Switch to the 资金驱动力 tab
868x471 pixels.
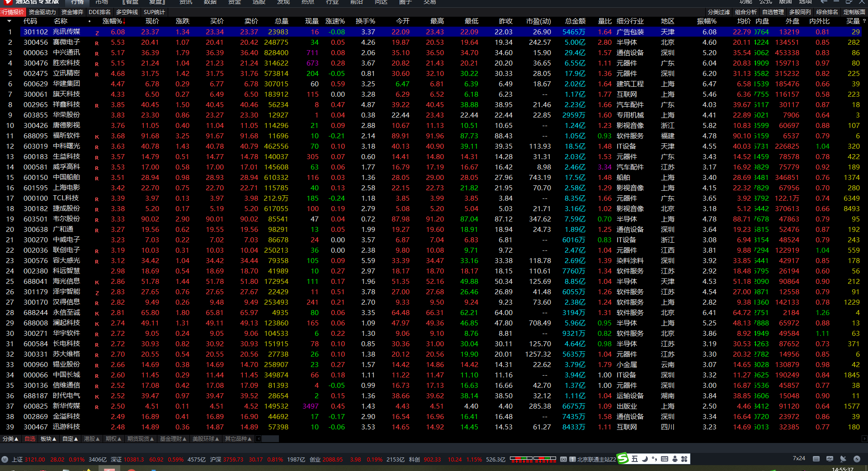[x=42, y=12]
